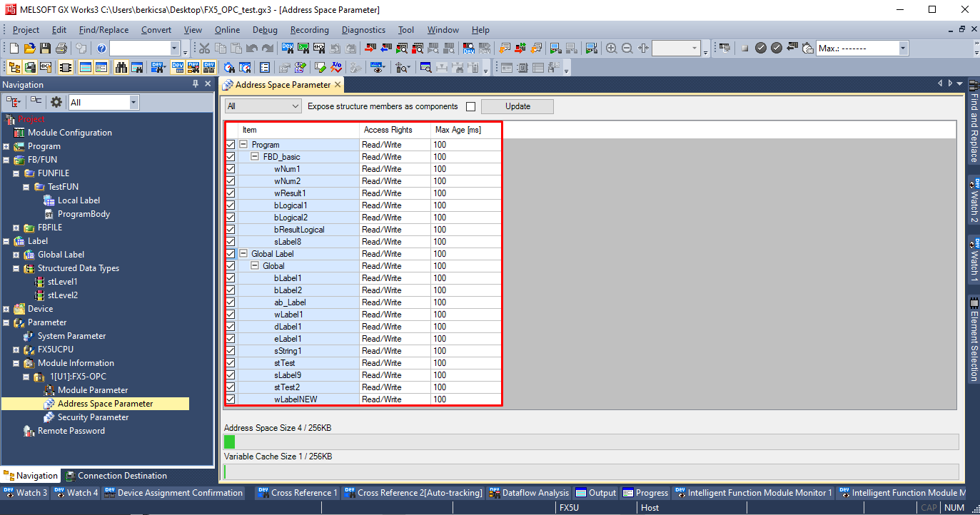Click the two checkmark circles' left icon
Image resolution: width=980 pixels, height=515 pixels.
(761, 48)
